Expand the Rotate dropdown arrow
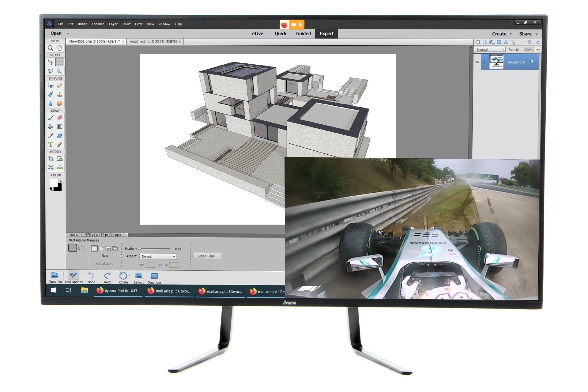This screenshot has width=588, height=392. pos(129,275)
